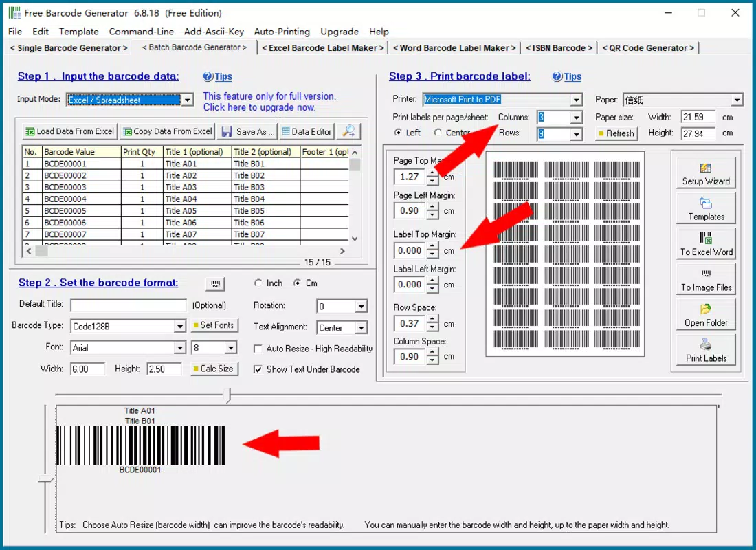Click Open Folder button

tap(706, 315)
